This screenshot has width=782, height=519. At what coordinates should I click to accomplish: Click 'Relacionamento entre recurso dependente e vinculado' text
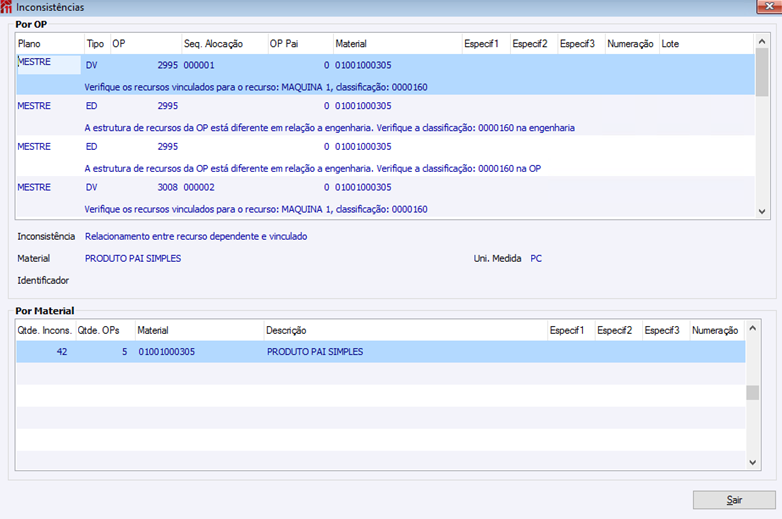coord(196,236)
